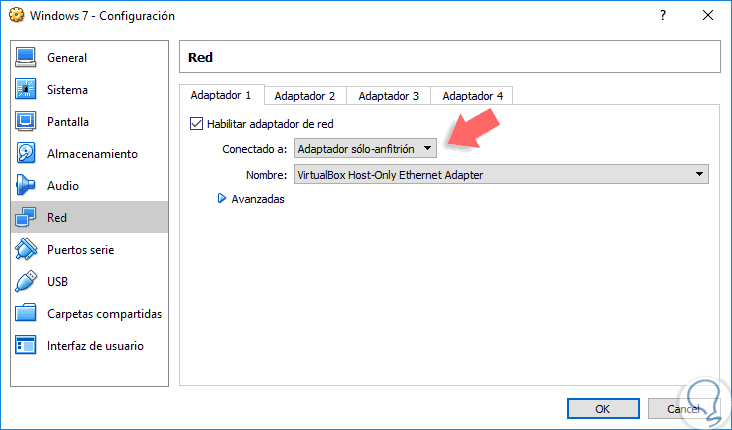Select the Interfaz de usuario icon

pyautogui.click(x=26, y=346)
